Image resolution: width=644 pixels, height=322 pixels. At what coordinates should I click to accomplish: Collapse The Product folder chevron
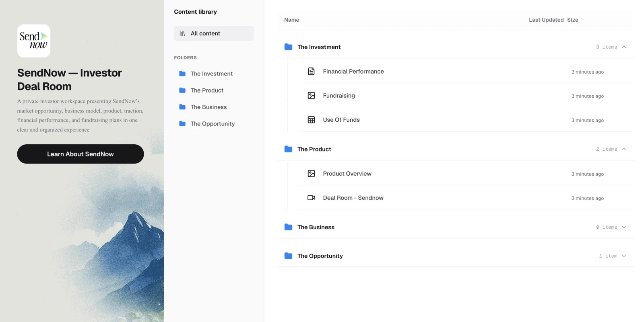[x=624, y=149]
